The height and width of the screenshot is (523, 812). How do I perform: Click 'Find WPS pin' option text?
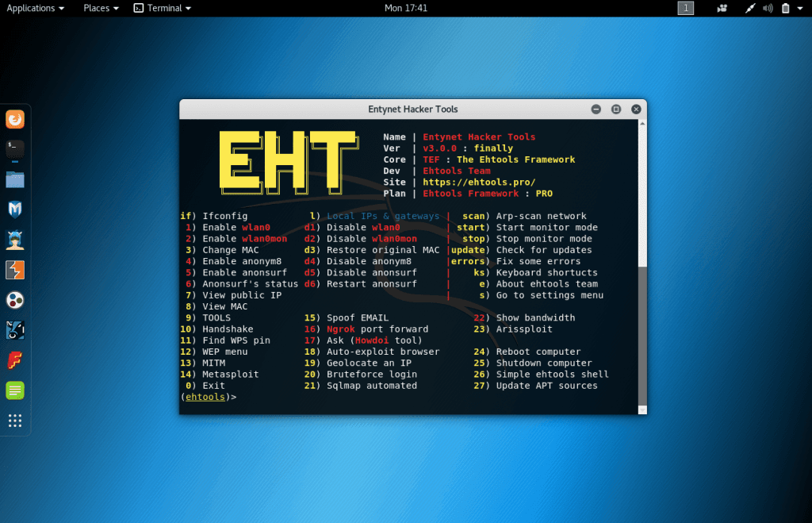point(236,340)
